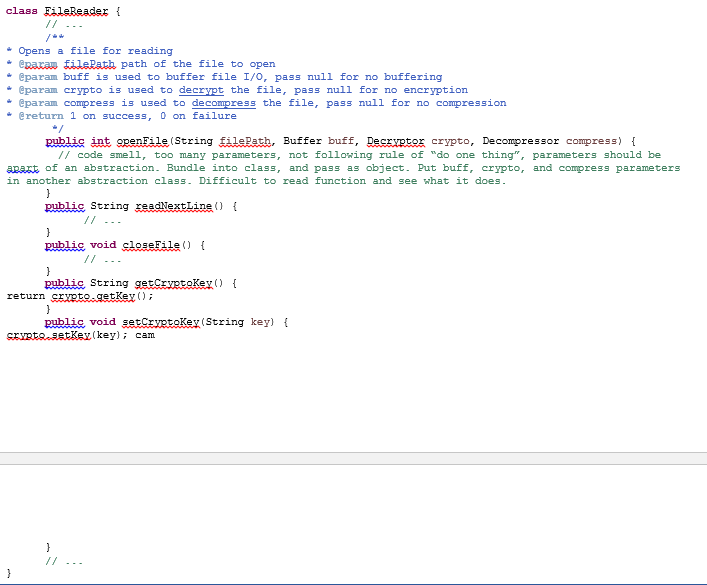
Task: Click the gray page-break bar between pages
Action: tap(354, 459)
